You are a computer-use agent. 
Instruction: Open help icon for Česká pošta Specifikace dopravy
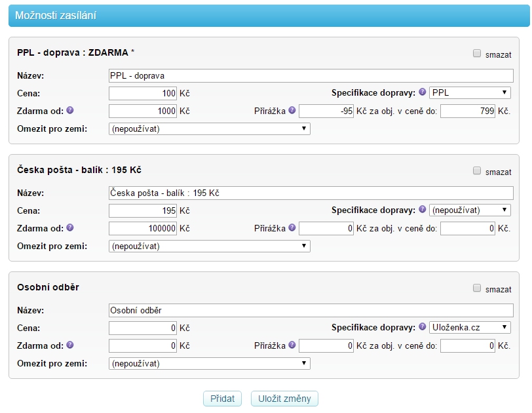pyautogui.click(x=423, y=210)
